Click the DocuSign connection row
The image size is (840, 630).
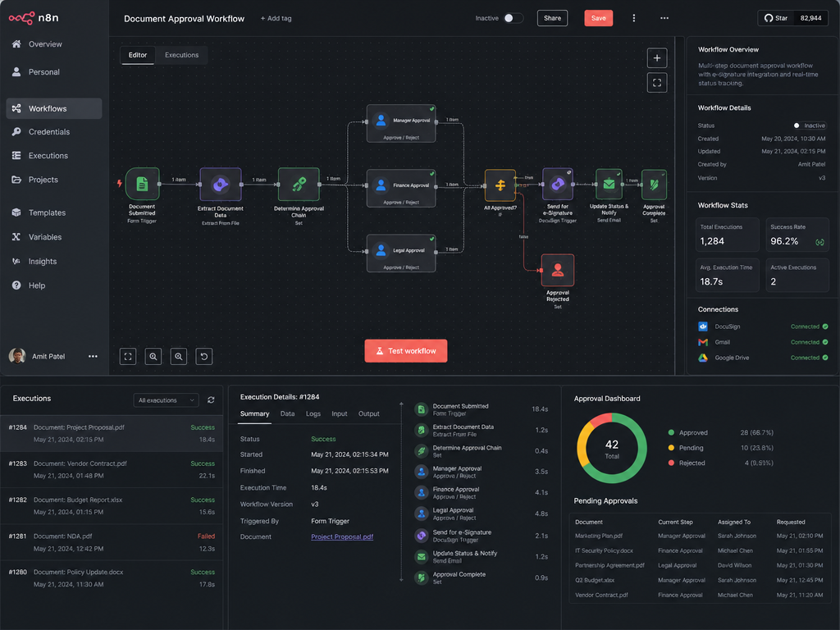763,326
